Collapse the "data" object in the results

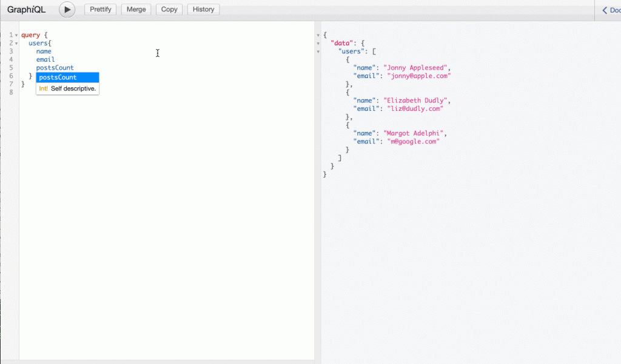pyautogui.click(x=318, y=44)
